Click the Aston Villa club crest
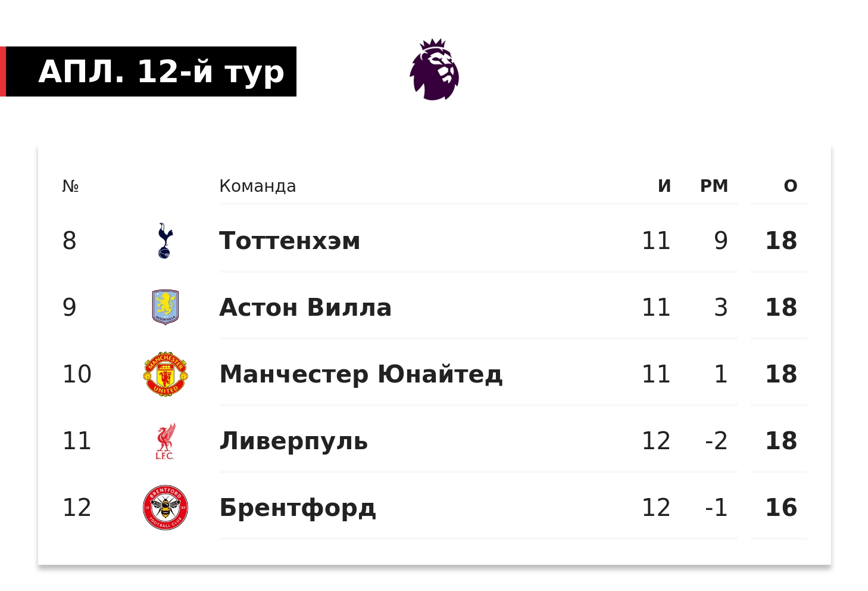Screen dimensions: 868x591 (165, 307)
